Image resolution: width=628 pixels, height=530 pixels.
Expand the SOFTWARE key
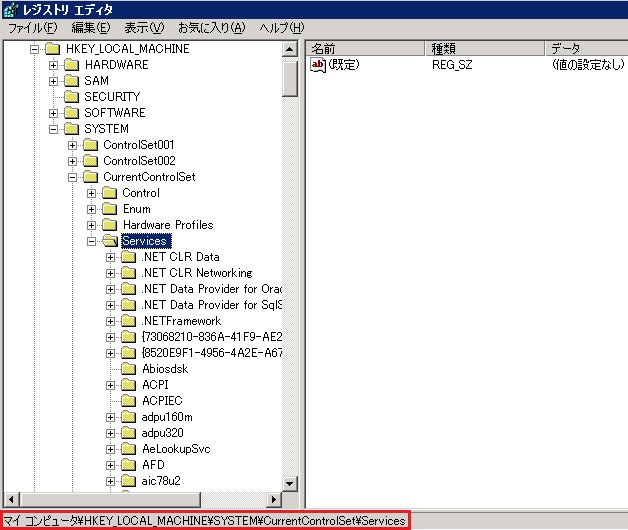53,113
